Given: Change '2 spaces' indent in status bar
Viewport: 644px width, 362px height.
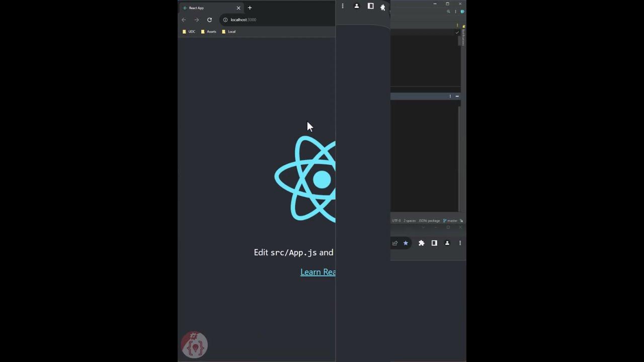Looking at the screenshot, I should (x=410, y=221).
